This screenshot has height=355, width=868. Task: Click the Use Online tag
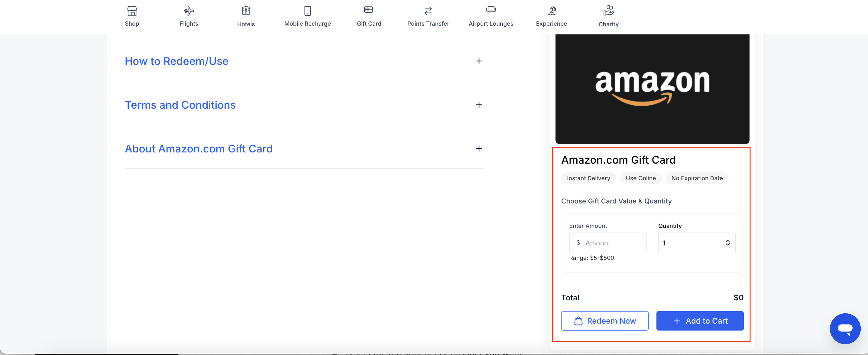click(640, 178)
